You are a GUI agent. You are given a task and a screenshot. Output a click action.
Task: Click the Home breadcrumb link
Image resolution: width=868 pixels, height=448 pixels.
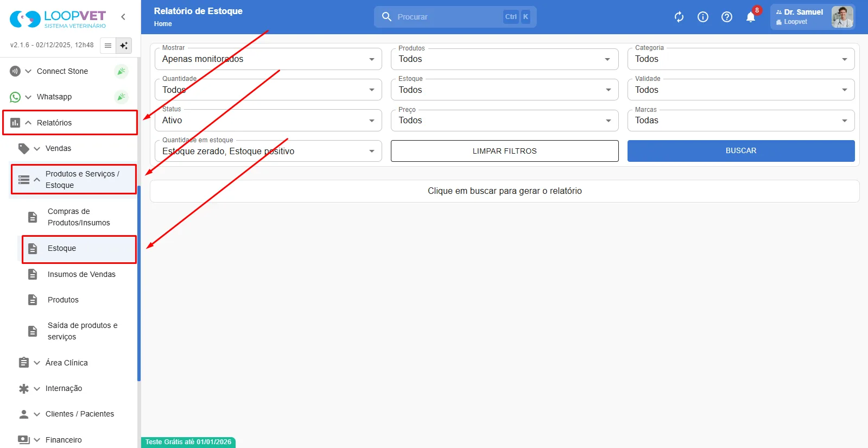click(163, 24)
